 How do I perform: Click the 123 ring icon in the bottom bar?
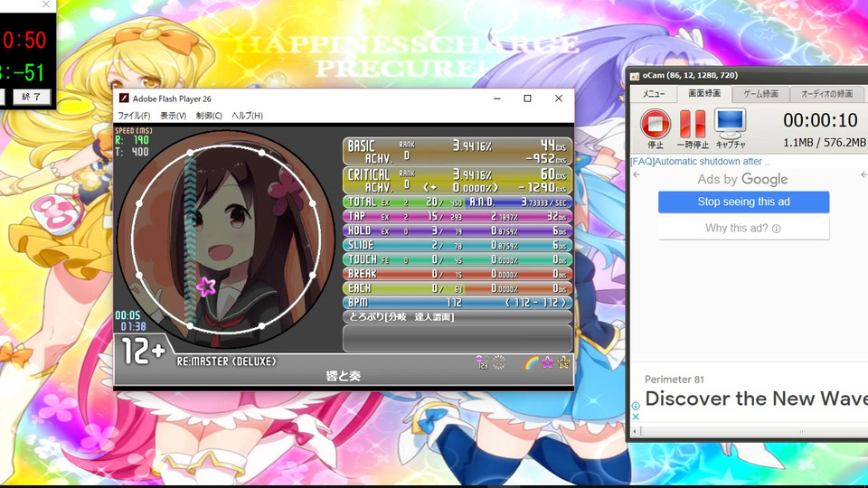click(482, 362)
